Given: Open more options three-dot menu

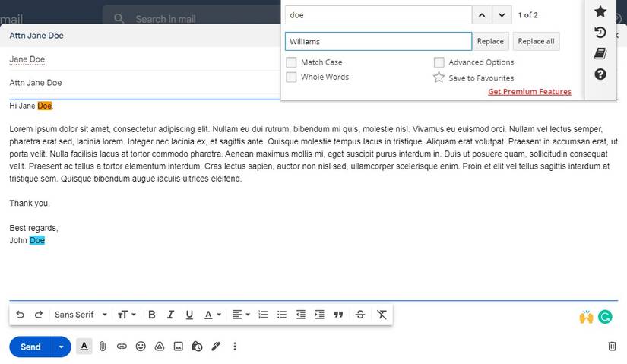Looking at the screenshot, I should [235, 347].
